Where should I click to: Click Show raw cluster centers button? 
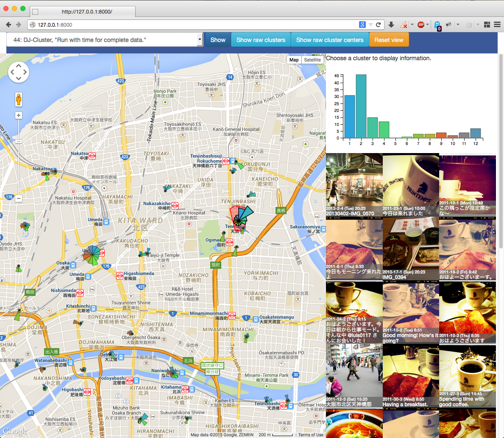pos(329,40)
